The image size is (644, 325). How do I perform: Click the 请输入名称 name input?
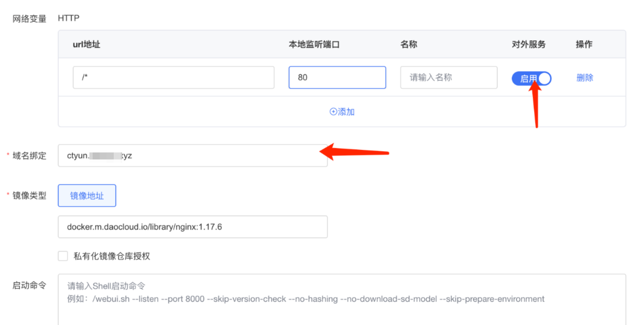click(448, 78)
